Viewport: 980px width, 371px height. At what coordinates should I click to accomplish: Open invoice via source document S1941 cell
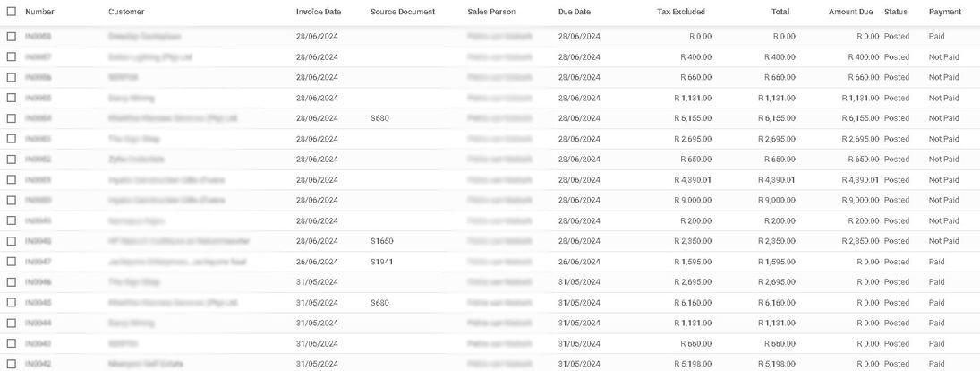click(381, 262)
